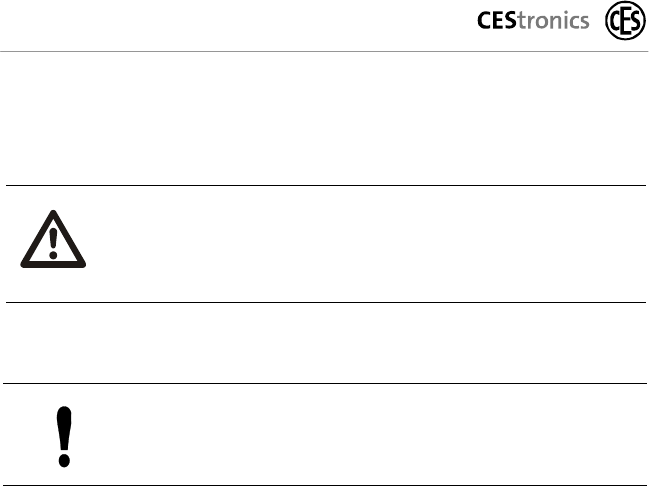Click the warning triangle icon
This screenshot has width=649, height=486.
coord(53,239)
